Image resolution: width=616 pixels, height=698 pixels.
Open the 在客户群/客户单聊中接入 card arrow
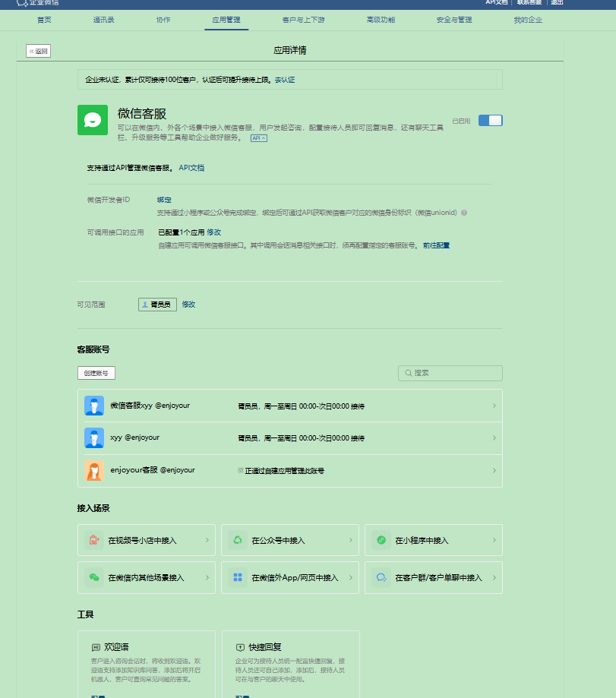coord(494,577)
